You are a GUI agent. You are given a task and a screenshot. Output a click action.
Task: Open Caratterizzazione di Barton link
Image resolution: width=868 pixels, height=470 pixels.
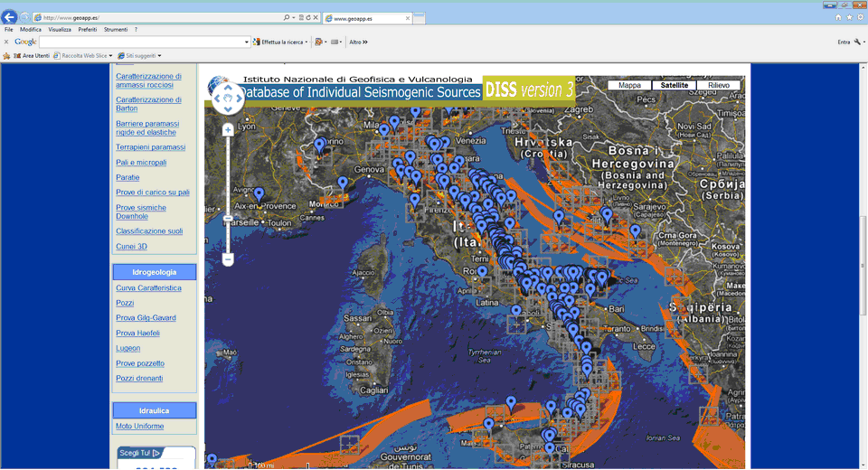148,104
